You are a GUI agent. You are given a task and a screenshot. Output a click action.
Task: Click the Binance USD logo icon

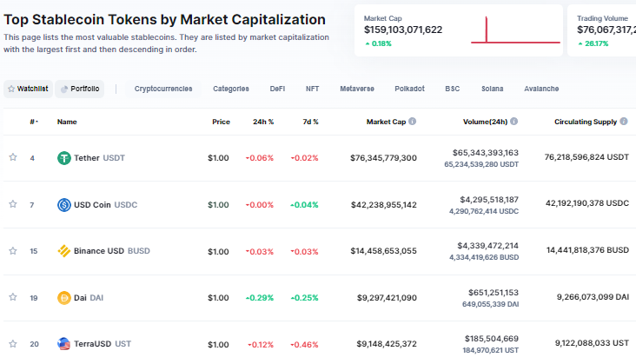pyautogui.click(x=64, y=251)
